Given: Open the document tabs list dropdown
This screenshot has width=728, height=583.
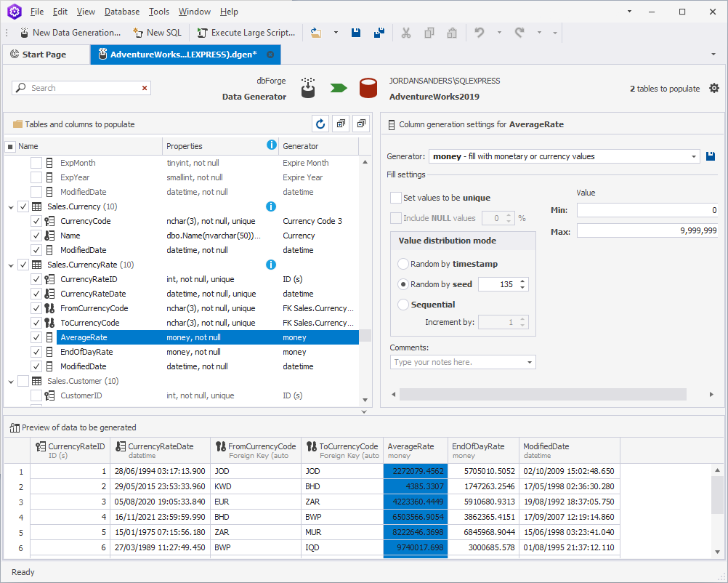Looking at the screenshot, I should click(x=713, y=55).
